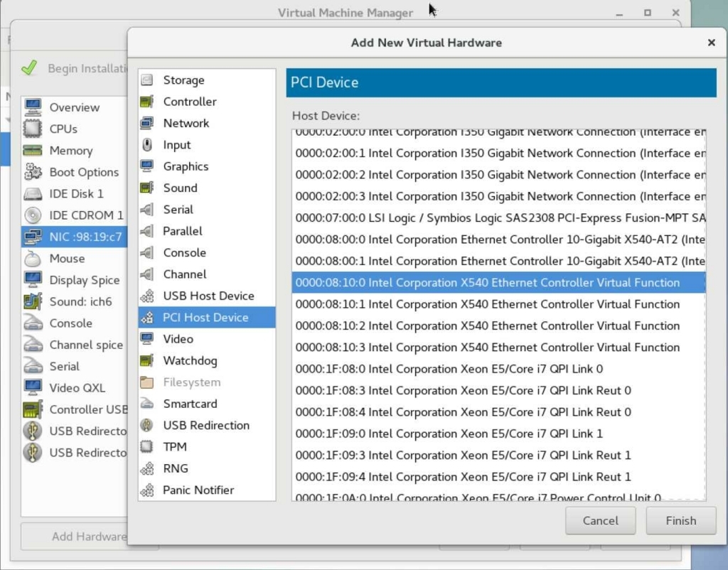Click the USB Host Device icon
The height and width of the screenshot is (570, 728).
pyautogui.click(x=147, y=296)
